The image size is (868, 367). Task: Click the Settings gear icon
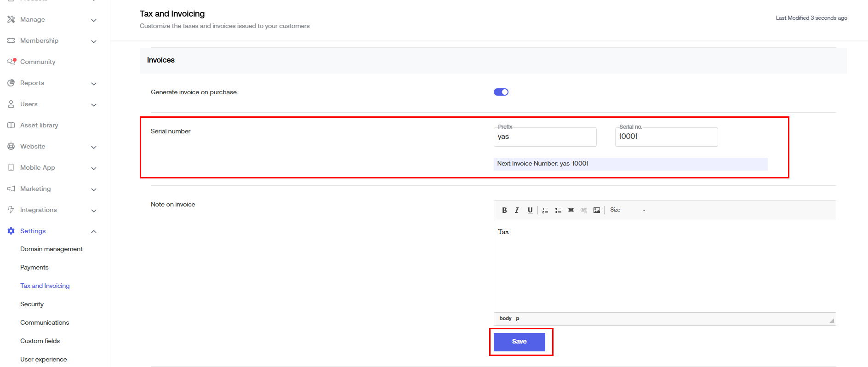(x=11, y=231)
